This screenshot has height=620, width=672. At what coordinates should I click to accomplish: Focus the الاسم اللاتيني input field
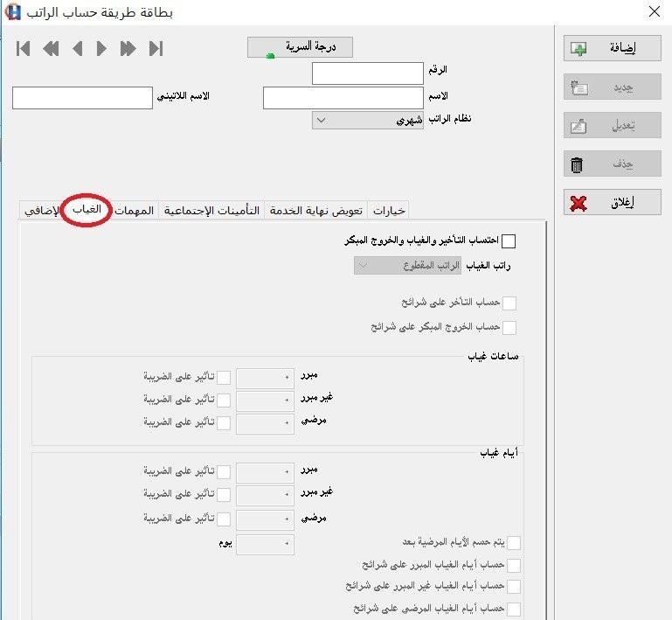[82, 98]
